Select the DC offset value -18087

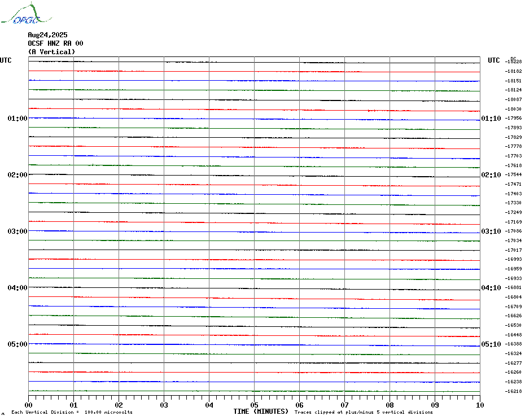(513, 99)
